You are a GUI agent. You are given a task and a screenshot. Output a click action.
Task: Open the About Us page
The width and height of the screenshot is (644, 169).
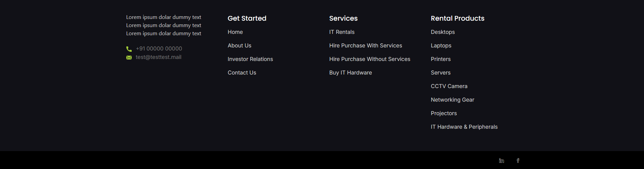point(239,46)
